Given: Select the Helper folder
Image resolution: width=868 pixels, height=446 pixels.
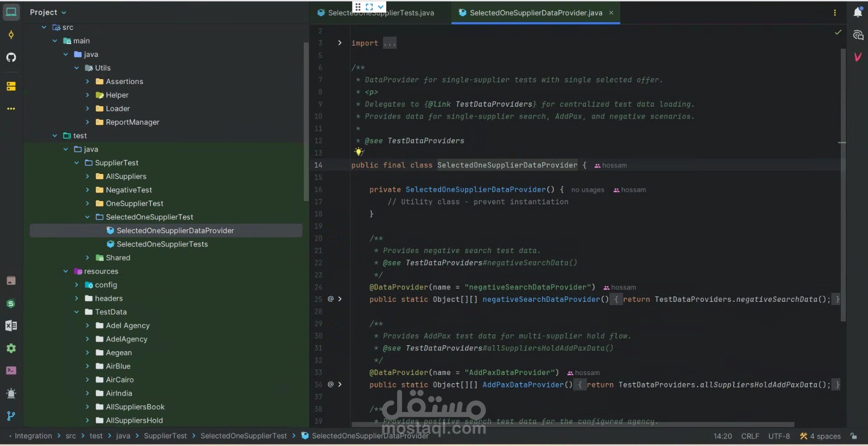Looking at the screenshot, I should tap(117, 95).
